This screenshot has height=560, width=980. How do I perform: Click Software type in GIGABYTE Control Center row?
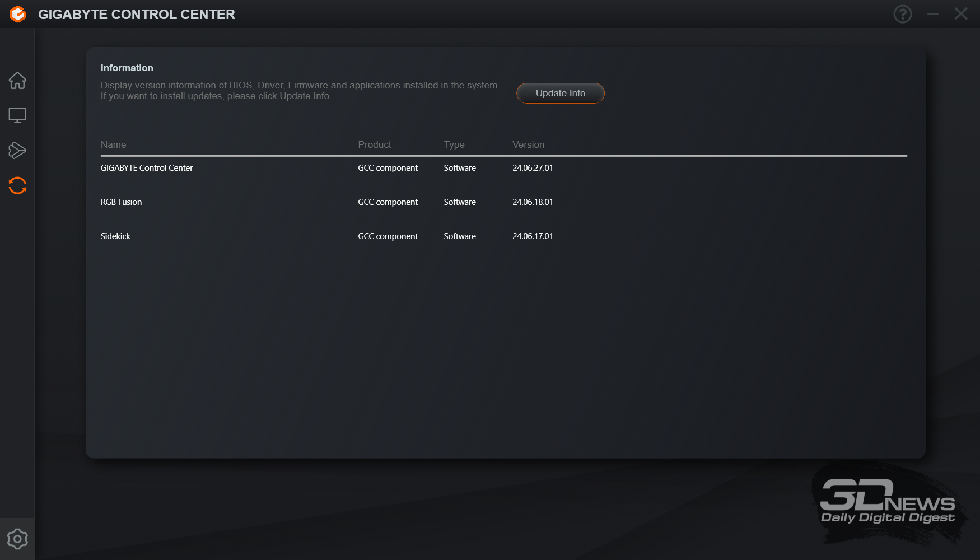point(460,168)
